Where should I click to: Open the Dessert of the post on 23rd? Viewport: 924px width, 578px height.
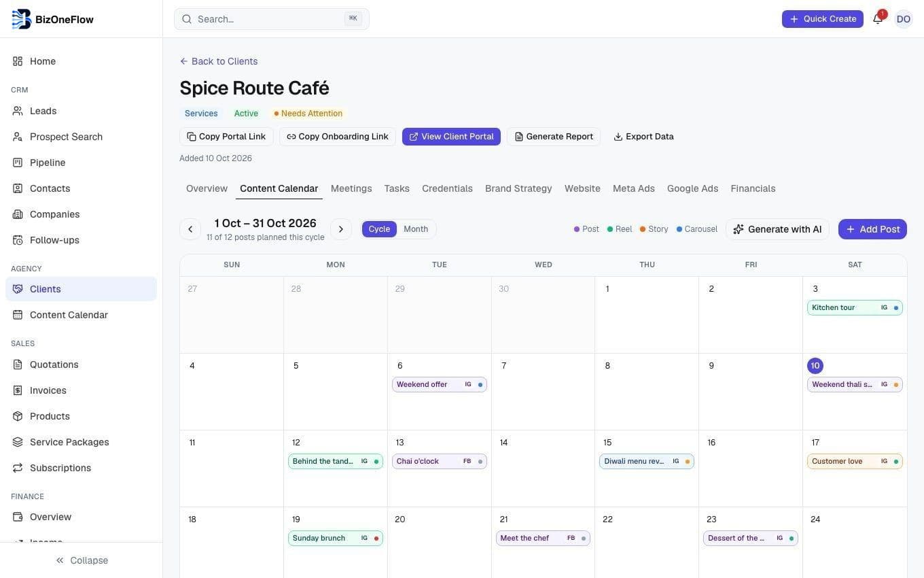[x=751, y=538]
